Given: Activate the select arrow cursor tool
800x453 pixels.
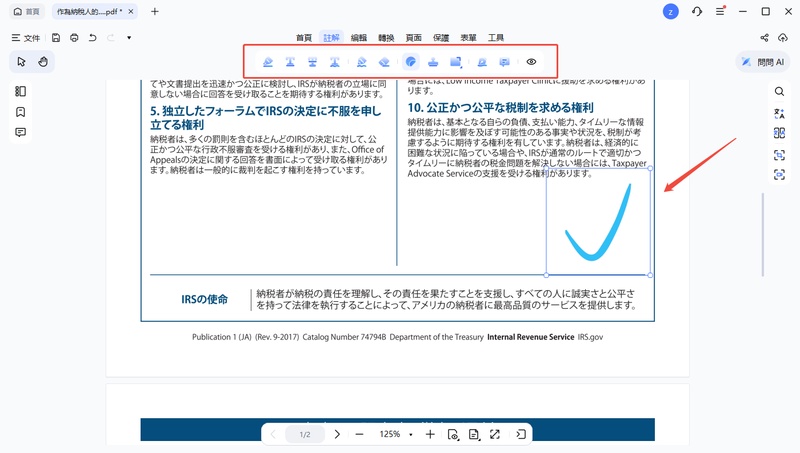Looking at the screenshot, I should click(x=21, y=62).
